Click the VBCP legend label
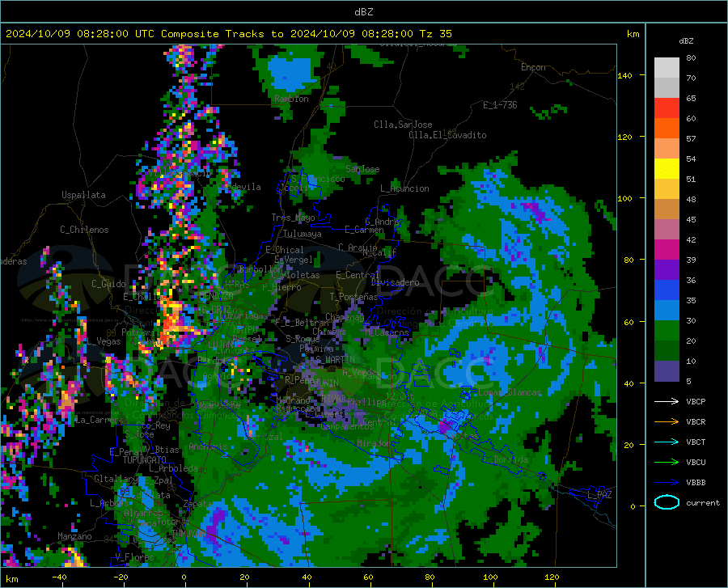Viewport: 728px width, 588px height. (x=696, y=401)
